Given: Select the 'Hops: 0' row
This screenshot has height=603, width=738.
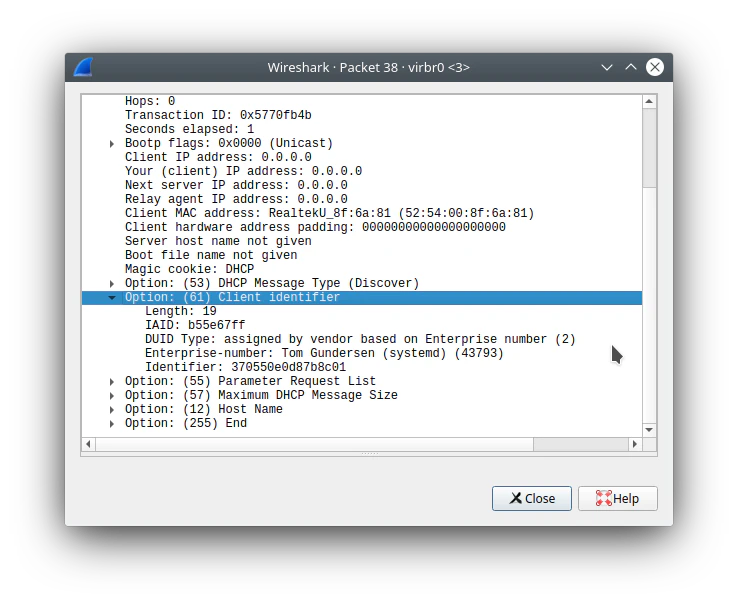Looking at the screenshot, I should click(x=362, y=101).
